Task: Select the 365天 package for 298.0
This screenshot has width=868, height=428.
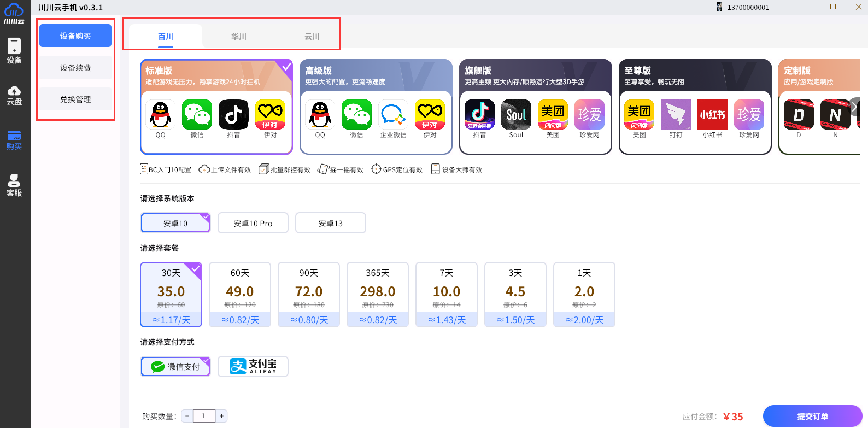Action: coord(378,295)
